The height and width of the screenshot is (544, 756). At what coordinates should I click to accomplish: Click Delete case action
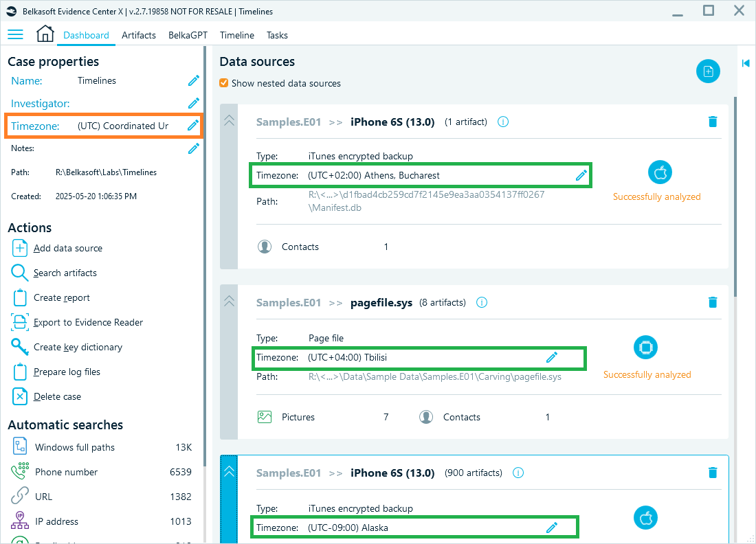coord(46,396)
